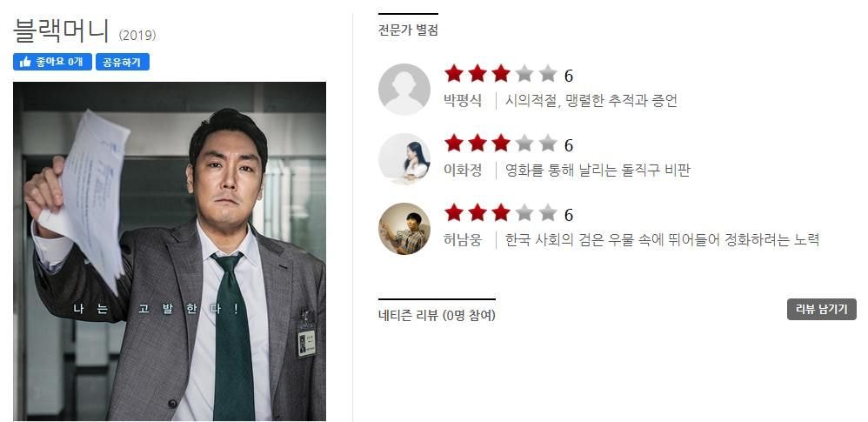Viewport: 868px width, 422px height.
Task: Click the 리뷰 남기기 button
Action: point(822,310)
